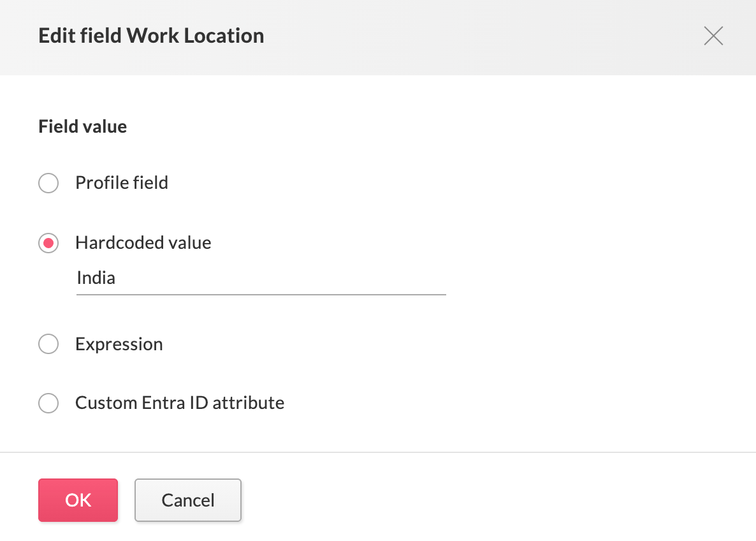756x541 pixels.
Task: Select the Profile field radio button
Action: 48,183
